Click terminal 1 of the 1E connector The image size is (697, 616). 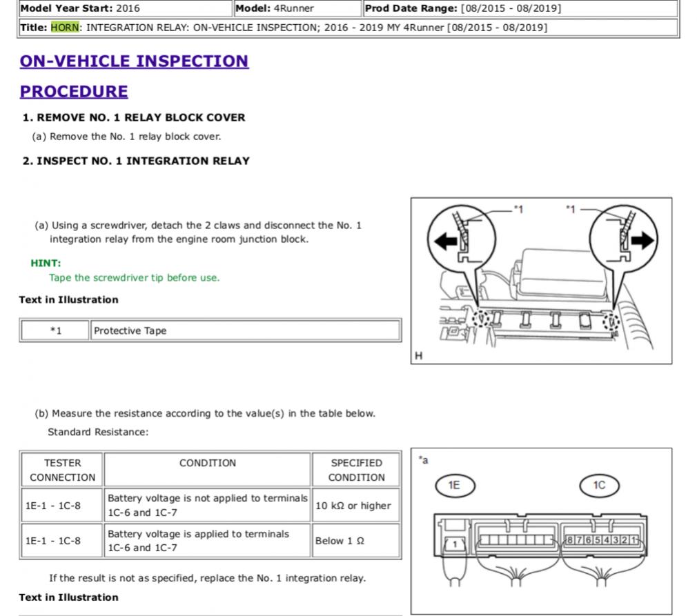coord(455,544)
